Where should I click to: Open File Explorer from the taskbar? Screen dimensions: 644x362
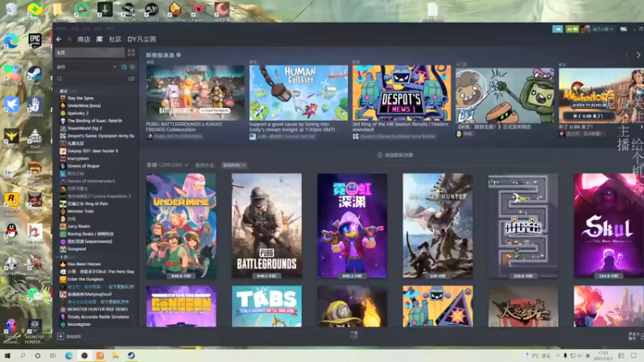pos(116,356)
